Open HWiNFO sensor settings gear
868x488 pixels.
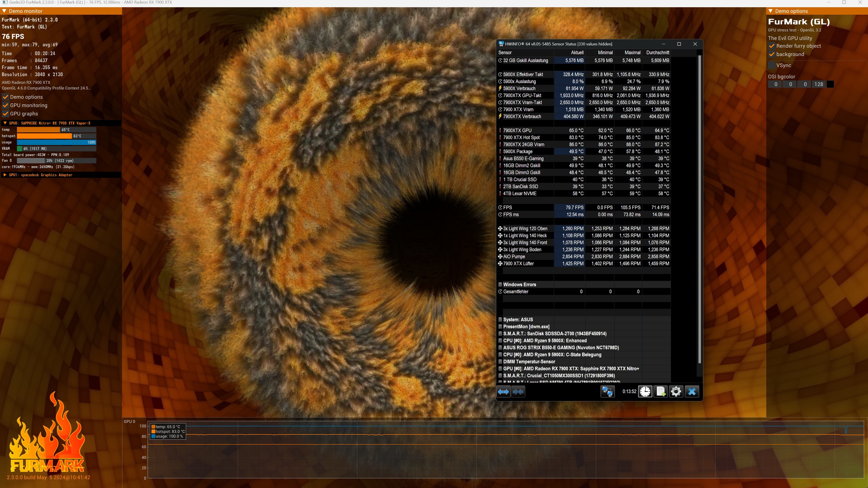[676, 392]
